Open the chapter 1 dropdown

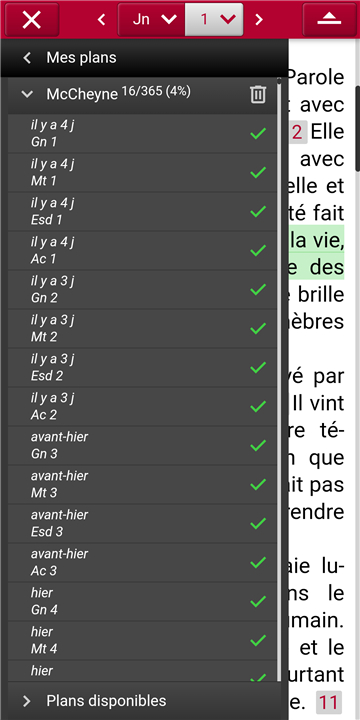pyautogui.click(x=214, y=19)
